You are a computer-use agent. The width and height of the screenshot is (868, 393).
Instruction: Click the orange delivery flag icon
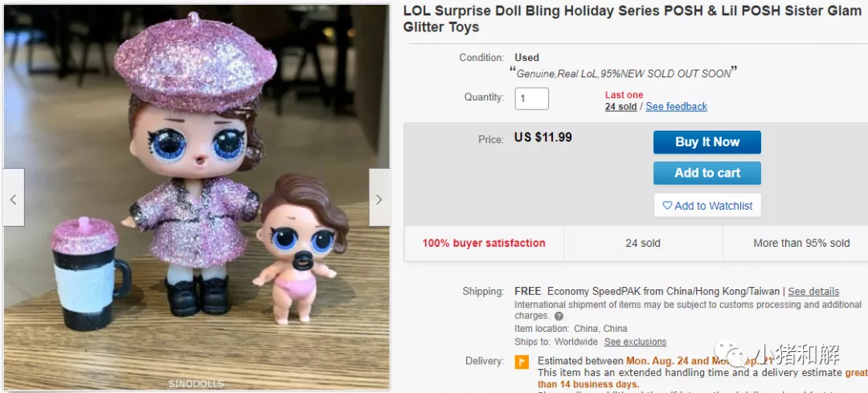[x=522, y=362]
